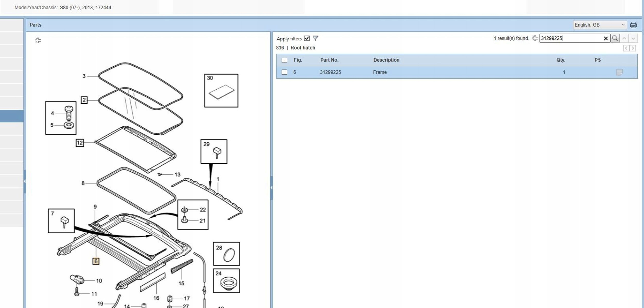Select the highlighted item in the left sidebar
The image size is (644, 308).
coord(12,116)
